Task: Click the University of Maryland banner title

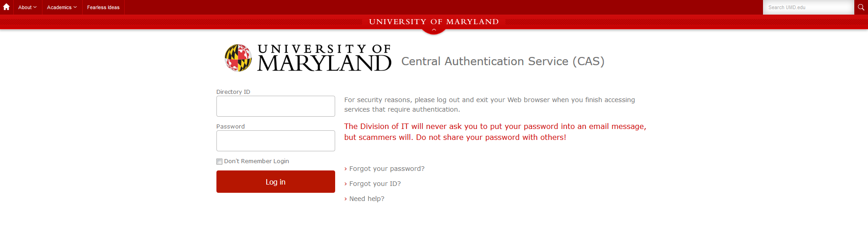Action: [434, 21]
